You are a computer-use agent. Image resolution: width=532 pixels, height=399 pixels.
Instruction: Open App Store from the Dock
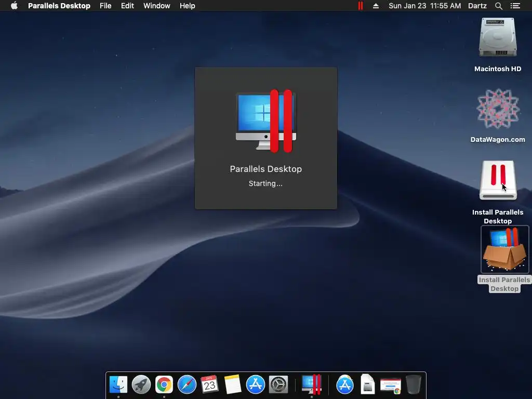[256, 384]
